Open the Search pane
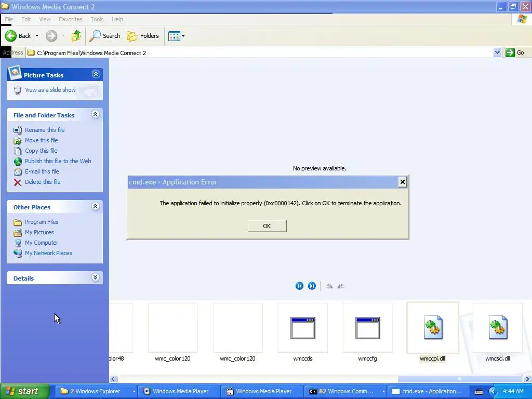The height and width of the screenshot is (399, 532). pos(104,36)
